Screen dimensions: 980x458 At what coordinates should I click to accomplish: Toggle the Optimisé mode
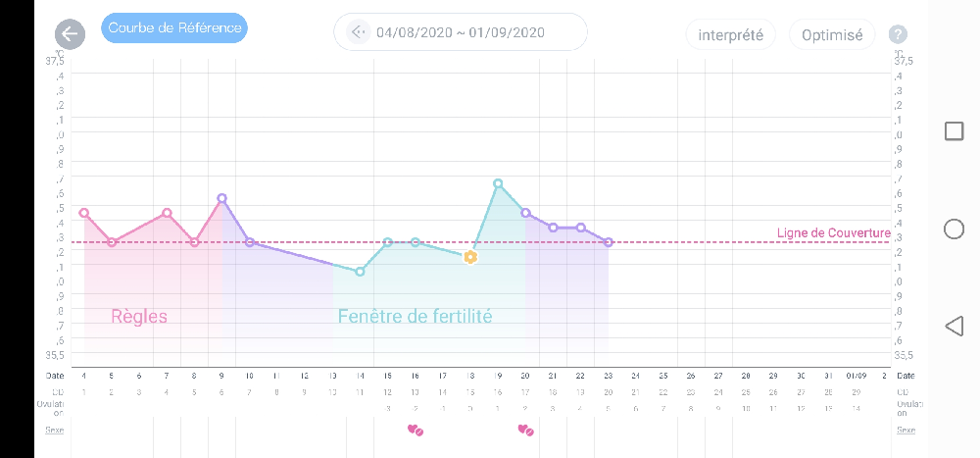click(832, 34)
